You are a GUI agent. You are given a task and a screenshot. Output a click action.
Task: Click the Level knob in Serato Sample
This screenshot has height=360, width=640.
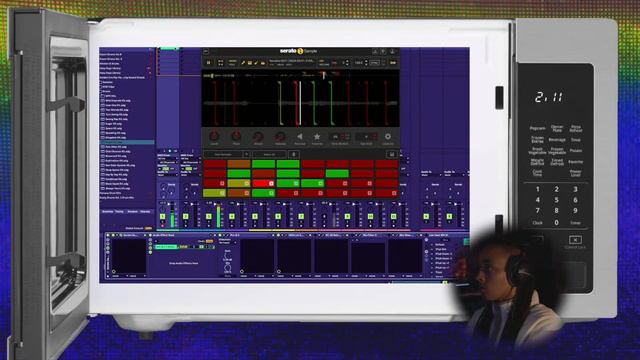pos(214,136)
